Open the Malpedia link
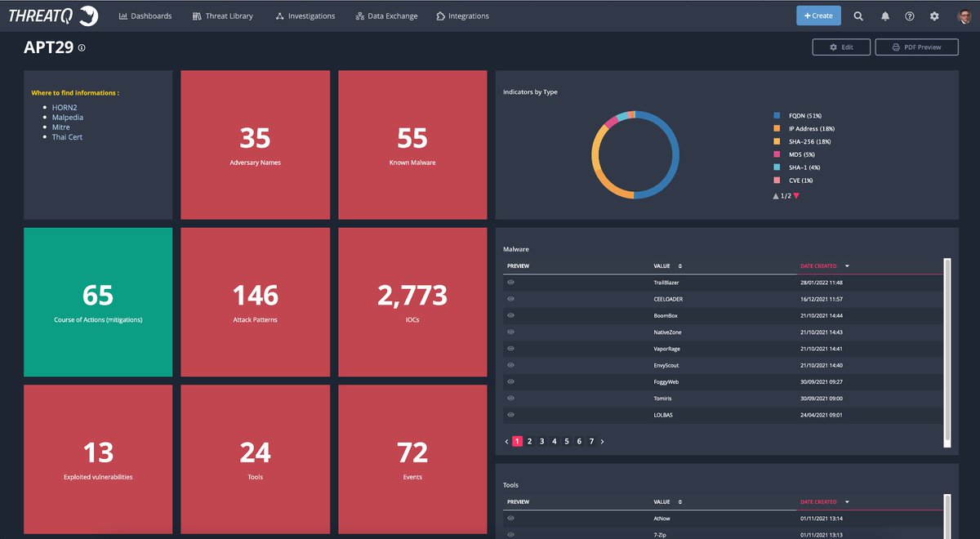The width and height of the screenshot is (980, 539). [x=68, y=118]
